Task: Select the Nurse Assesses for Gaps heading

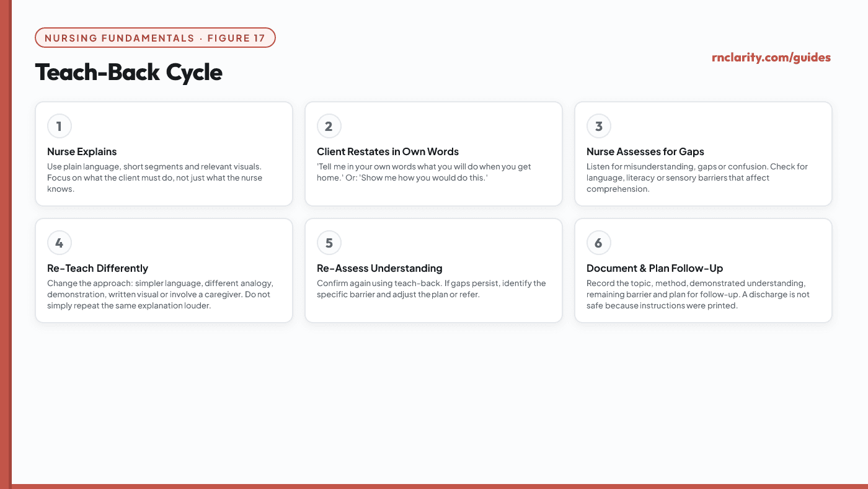Action: (645, 152)
